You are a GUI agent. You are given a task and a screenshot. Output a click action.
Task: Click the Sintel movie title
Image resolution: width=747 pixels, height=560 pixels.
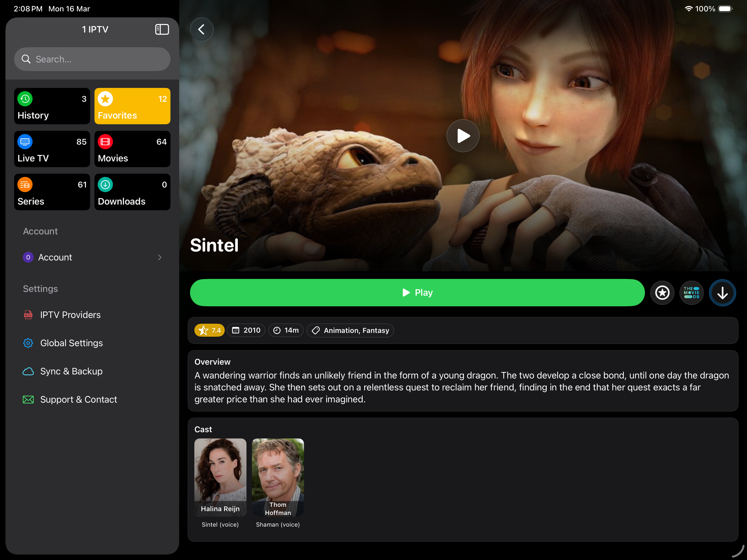(x=214, y=245)
